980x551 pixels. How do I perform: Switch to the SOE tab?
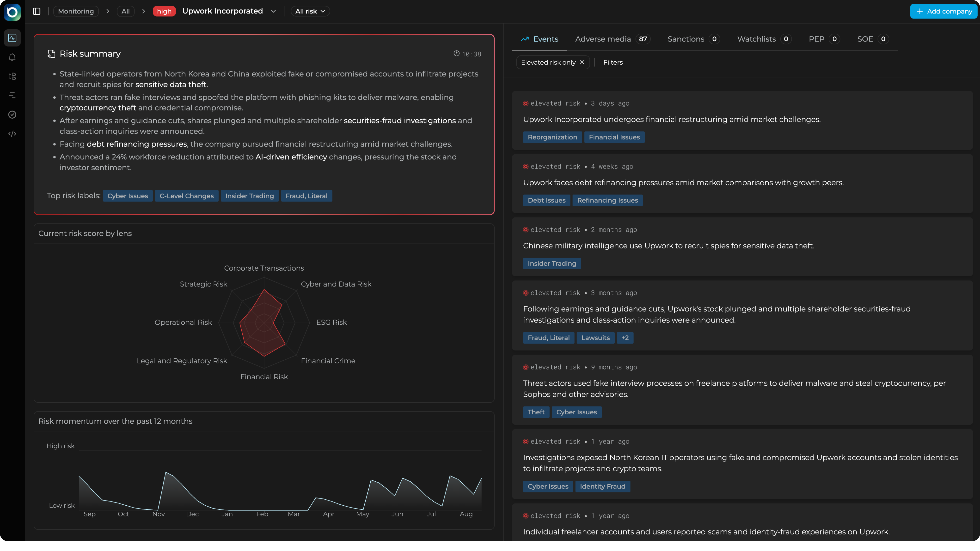[873, 39]
